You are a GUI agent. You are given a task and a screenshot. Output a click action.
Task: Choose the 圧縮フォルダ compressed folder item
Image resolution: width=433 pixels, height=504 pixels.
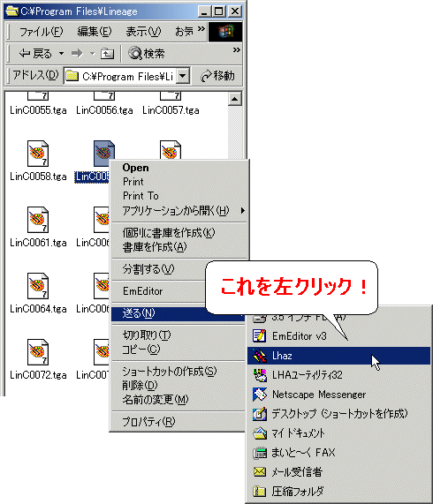pos(338,491)
